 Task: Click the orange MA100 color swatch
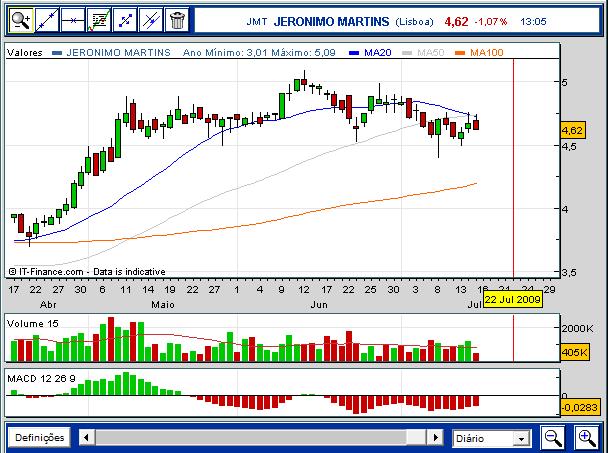coord(460,53)
